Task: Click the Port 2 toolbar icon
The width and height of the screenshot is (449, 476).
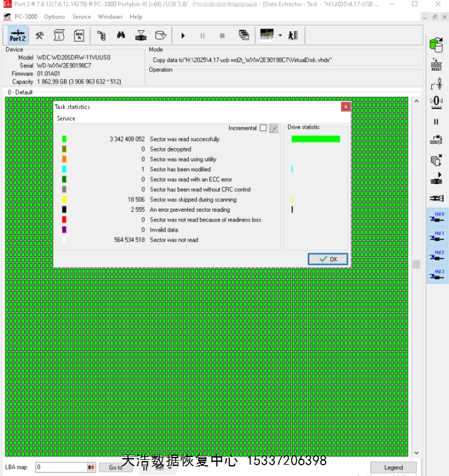Action: [x=18, y=36]
